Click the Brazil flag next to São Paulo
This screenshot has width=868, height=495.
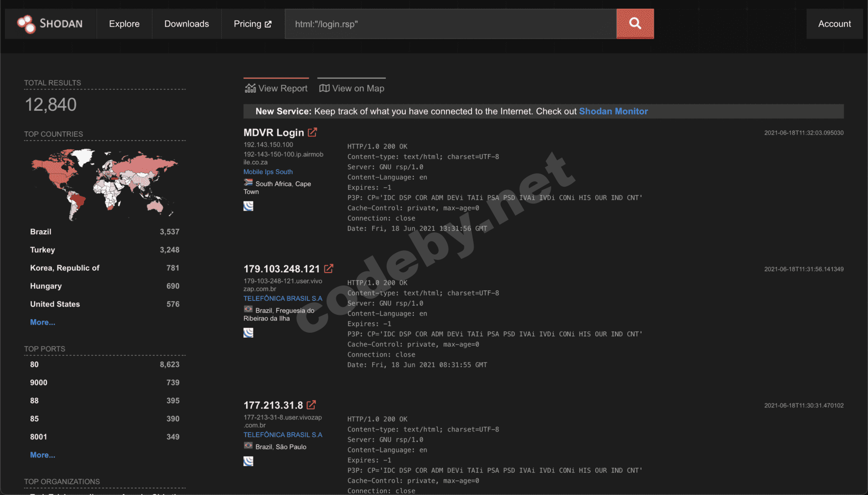248,446
